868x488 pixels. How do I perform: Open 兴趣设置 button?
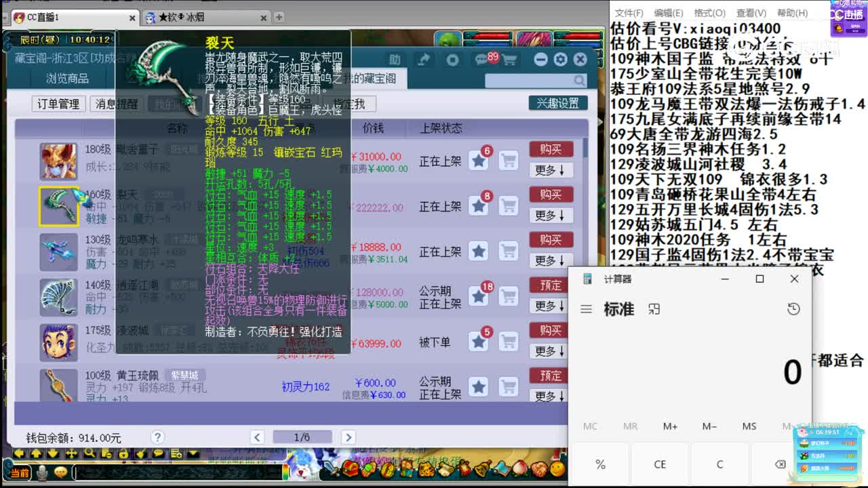tap(558, 103)
